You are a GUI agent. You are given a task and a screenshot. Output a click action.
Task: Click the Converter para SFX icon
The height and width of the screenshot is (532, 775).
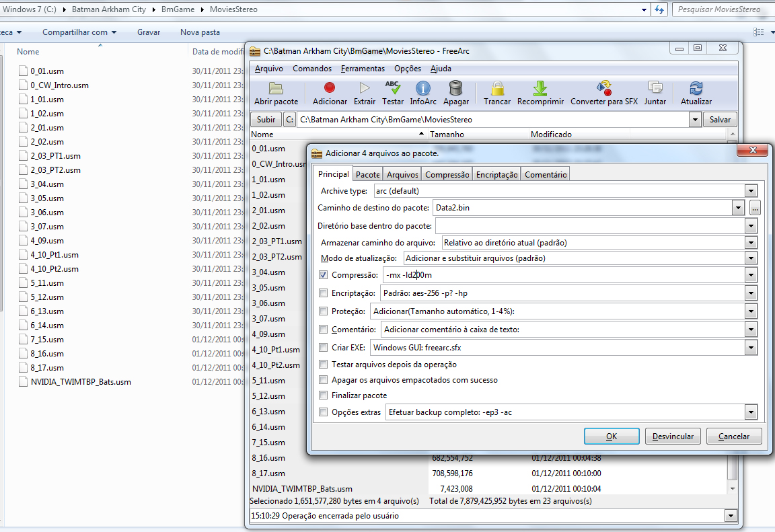click(x=604, y=88)
